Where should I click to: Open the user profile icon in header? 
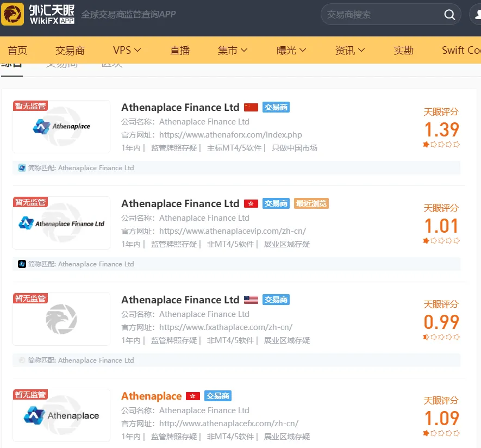(477, 15)
